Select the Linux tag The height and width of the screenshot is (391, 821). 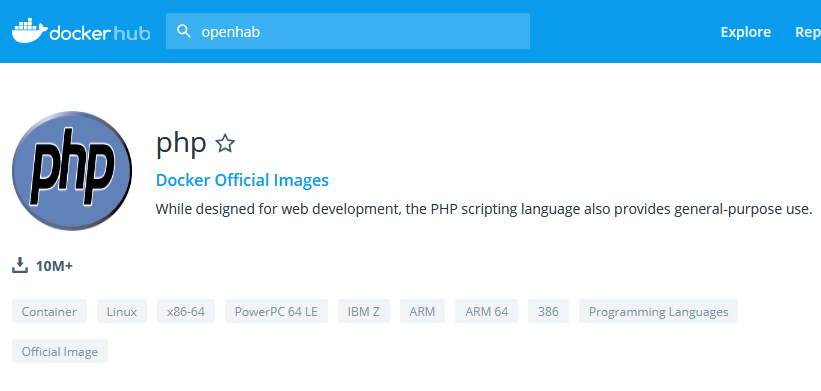122,311
